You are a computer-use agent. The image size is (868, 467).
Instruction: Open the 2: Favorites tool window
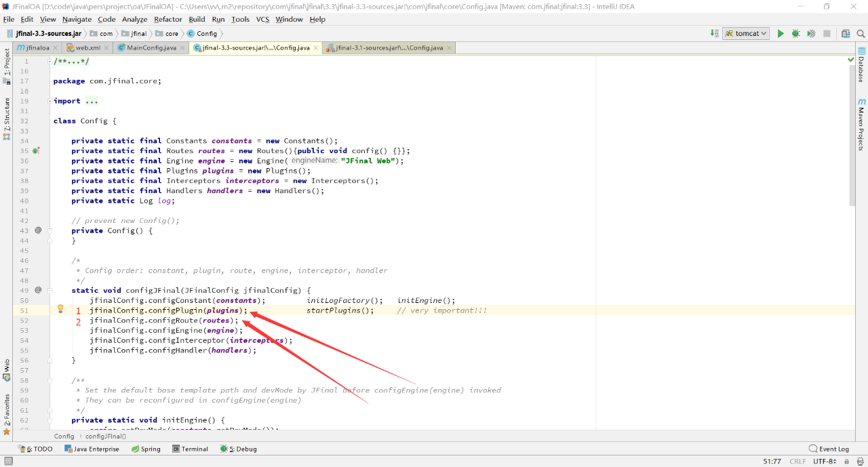click(x=7, y=414)
